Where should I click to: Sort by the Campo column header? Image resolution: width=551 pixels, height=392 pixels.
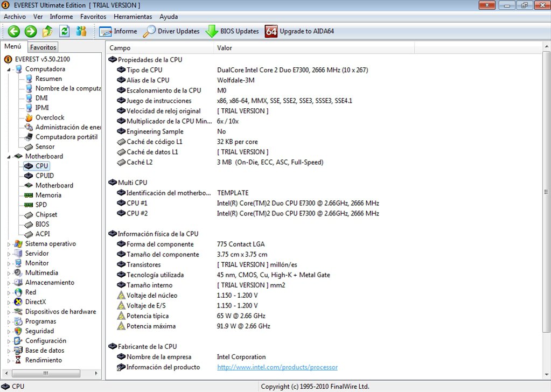tap(159, 48)
